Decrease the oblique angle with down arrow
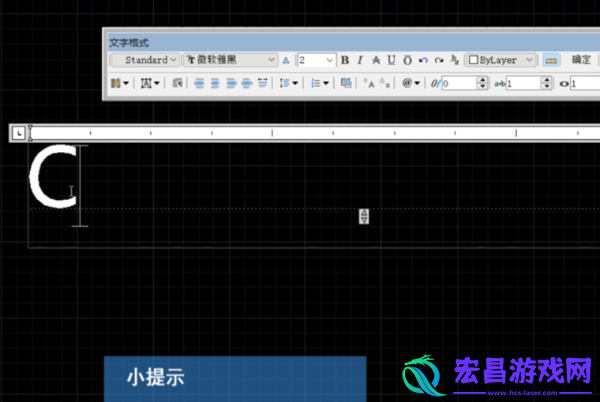 pyautogui.click(x=483, y=86)
